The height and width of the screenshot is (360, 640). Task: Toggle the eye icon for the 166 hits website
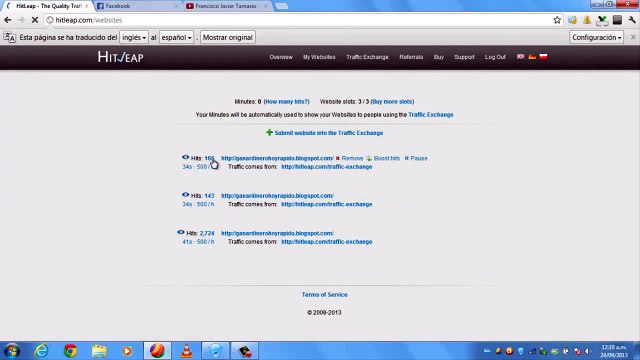click(x=185, y=157)
